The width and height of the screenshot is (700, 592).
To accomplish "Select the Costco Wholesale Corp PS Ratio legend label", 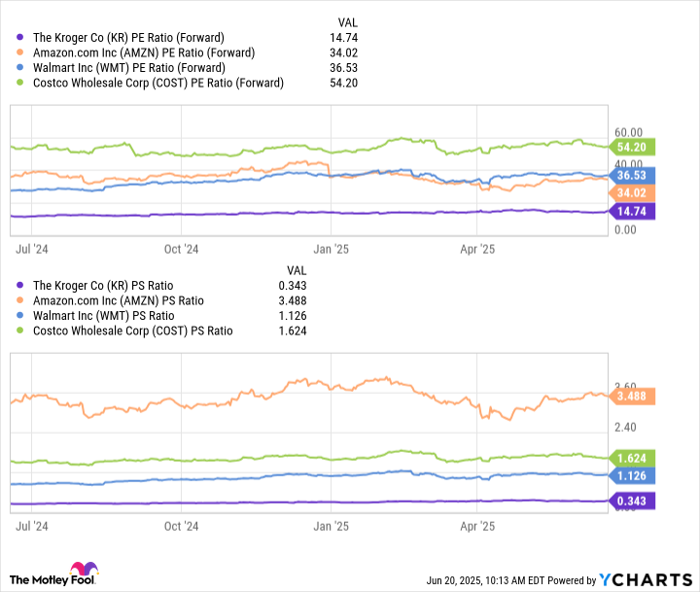I will pos(133,331).
